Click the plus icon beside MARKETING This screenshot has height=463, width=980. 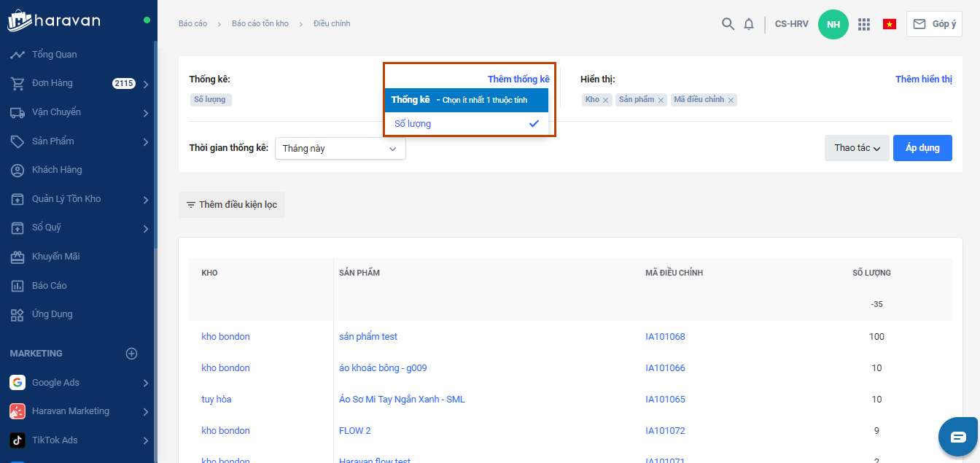tap(131, 354)
